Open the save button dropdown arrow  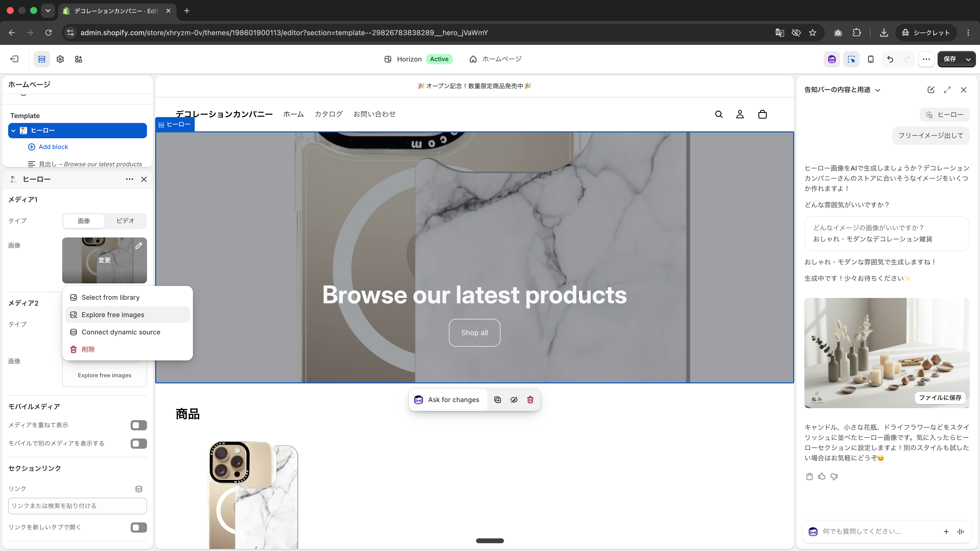pyautogui.click(x=969, y=59)
